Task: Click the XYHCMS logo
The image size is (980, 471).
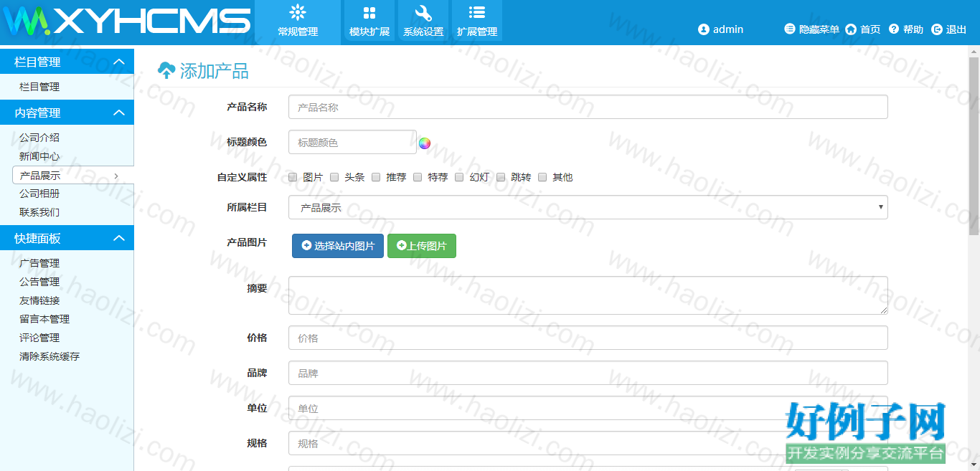Action: [x=127, y=21]
